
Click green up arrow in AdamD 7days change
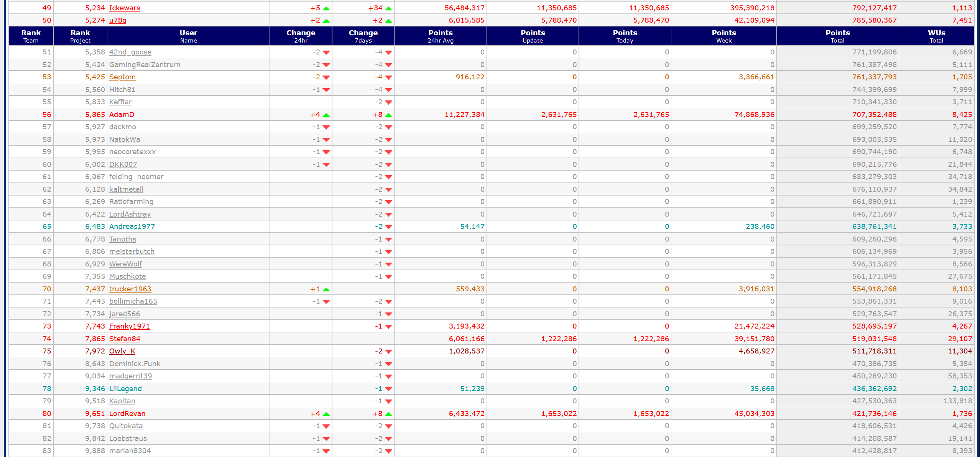tap(388, 115)
